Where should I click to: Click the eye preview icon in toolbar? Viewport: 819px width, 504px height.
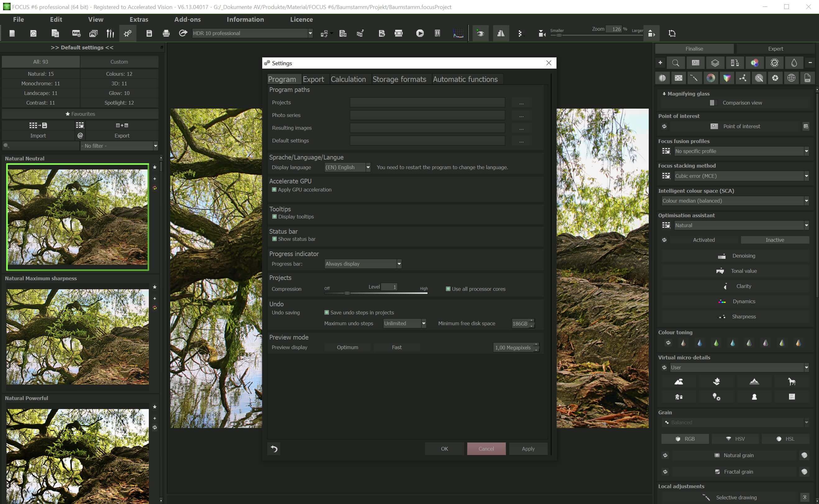[480, 33]
